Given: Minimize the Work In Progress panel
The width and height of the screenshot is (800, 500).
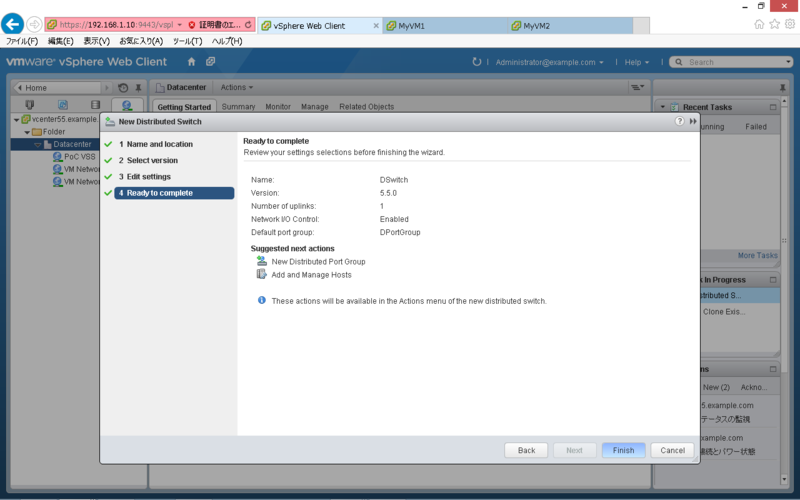Looking at the screenshot, I should [x=773, y=280].
